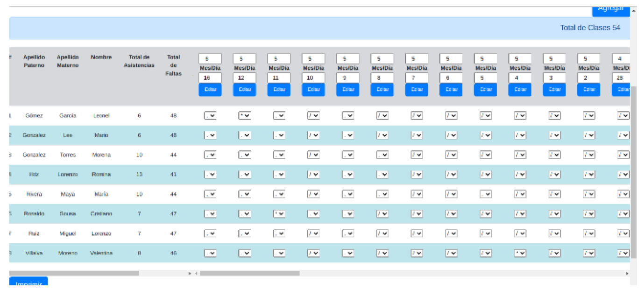Screen dimensions: 644x297
Task: Open Valentina's attendance dropdown for day 4
Action: [x=520, y=253]
